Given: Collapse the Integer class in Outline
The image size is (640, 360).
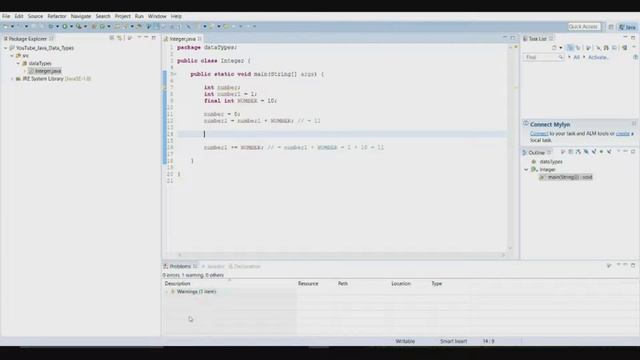Looking at the screenshot, I should [x=526, y=169].
